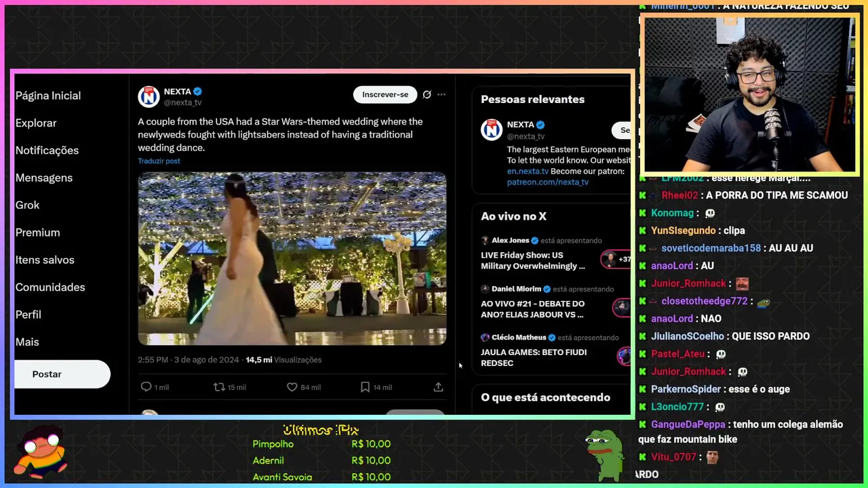868x488 pixels.
Task: Open the post's three-dot more menu
Action: click(441, 94)
